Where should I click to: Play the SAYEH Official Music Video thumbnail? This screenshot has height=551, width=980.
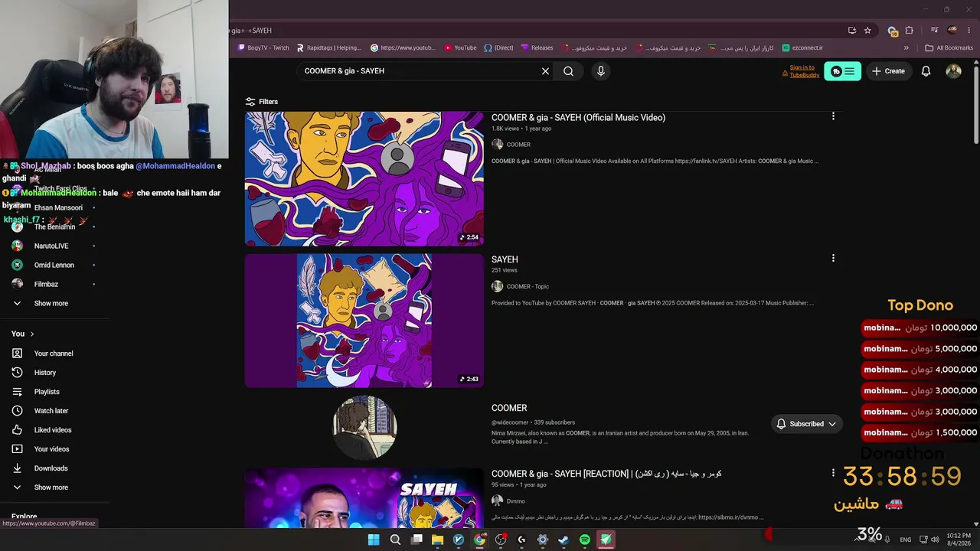click(x=364, y=179)
